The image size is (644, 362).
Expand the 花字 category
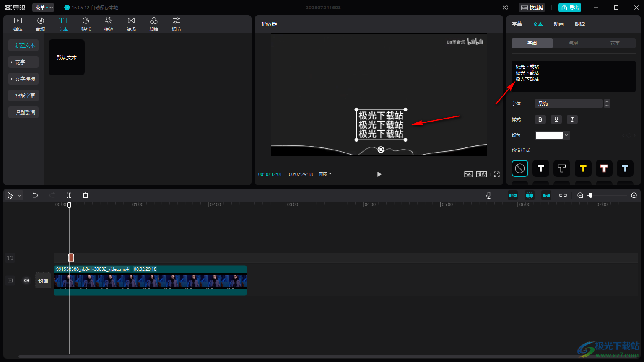pyautogui.click(x=23, y=62)
